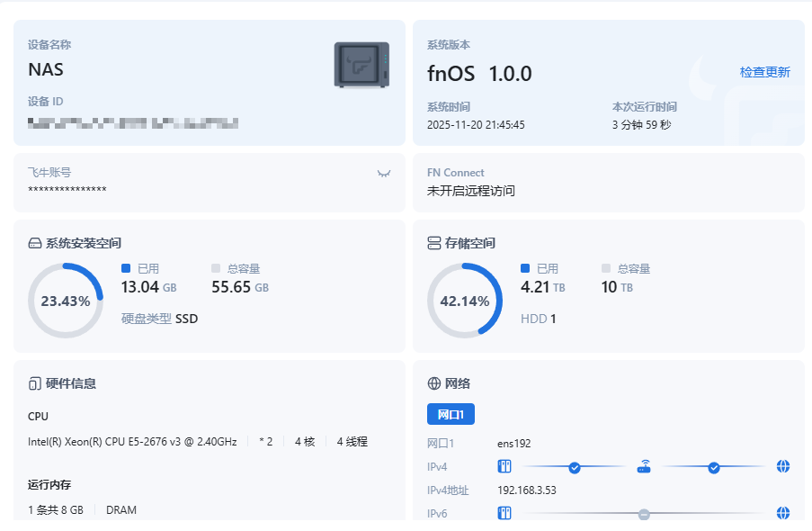The image size is (812, 531).
Task: Click the IPv6 internet globe icon
Action: (783, 513)
